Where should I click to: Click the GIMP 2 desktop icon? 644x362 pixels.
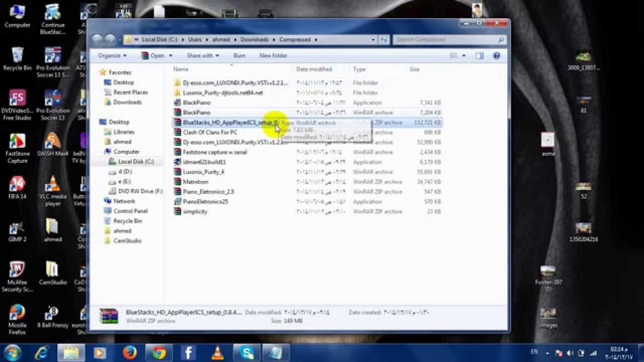(17, 230)
